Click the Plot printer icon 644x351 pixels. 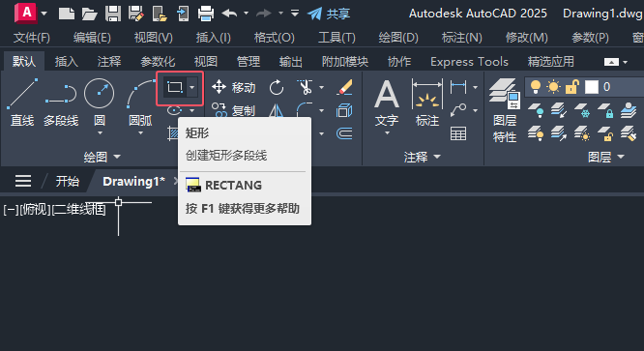coord(206,14)
